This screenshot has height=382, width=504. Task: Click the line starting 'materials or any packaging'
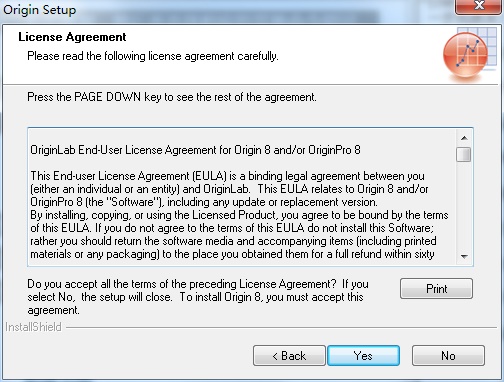(232, 254)
